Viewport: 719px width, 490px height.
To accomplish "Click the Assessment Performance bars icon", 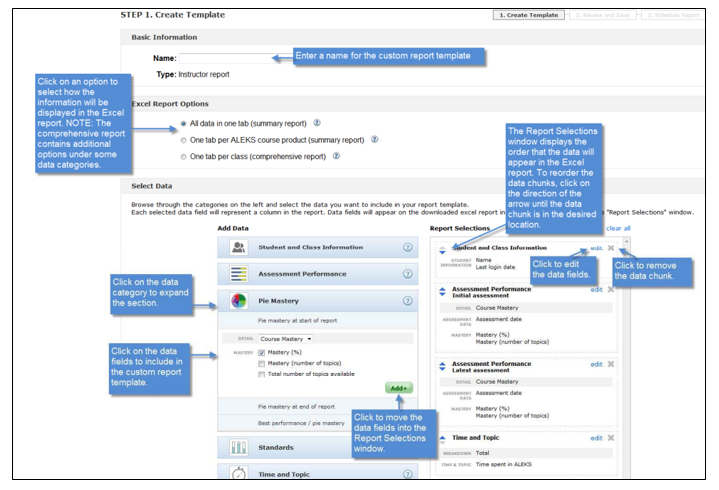I will click(239, 273).
